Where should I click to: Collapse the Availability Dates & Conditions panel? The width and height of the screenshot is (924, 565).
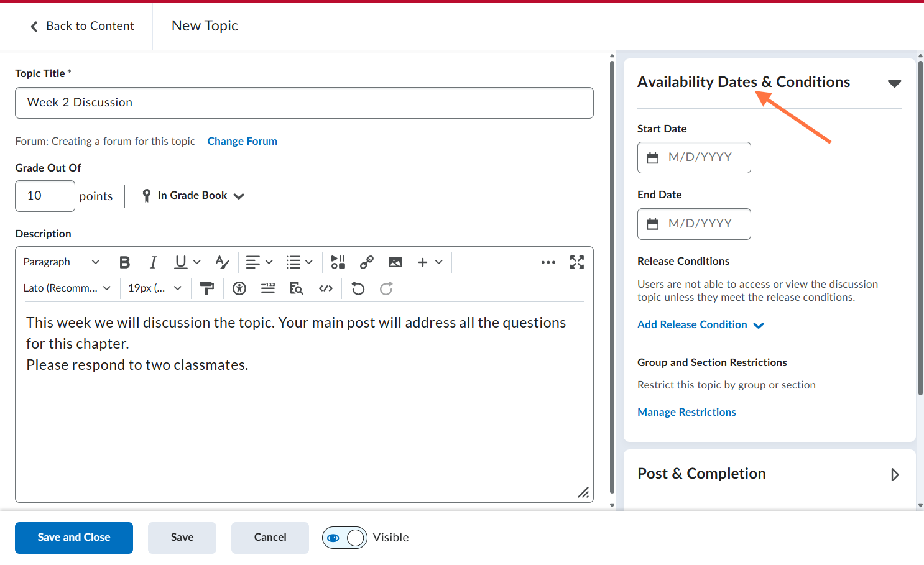click(x=894, y=83)
